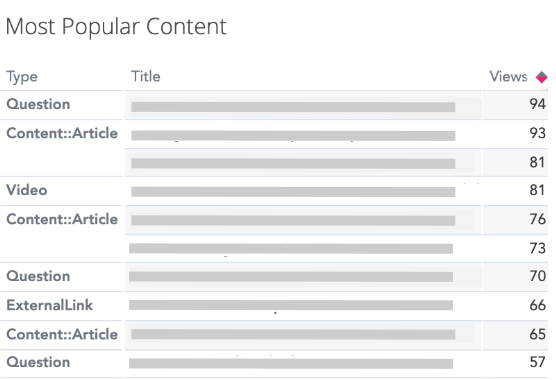Click the Views sort arrow icon
Image resolution: width=556 pixels, height=380 pixels.
click(x=541, y=77)
